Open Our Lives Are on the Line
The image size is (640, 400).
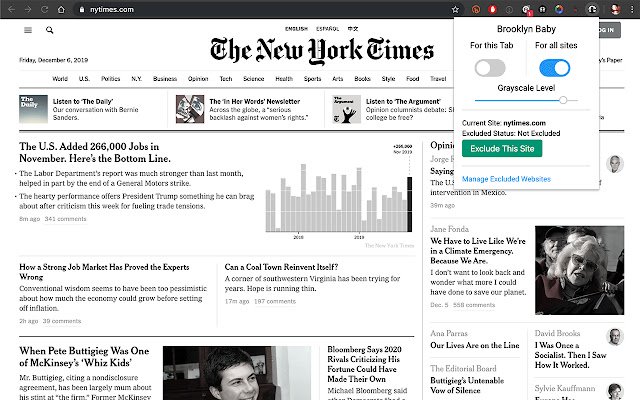(475, 345)
